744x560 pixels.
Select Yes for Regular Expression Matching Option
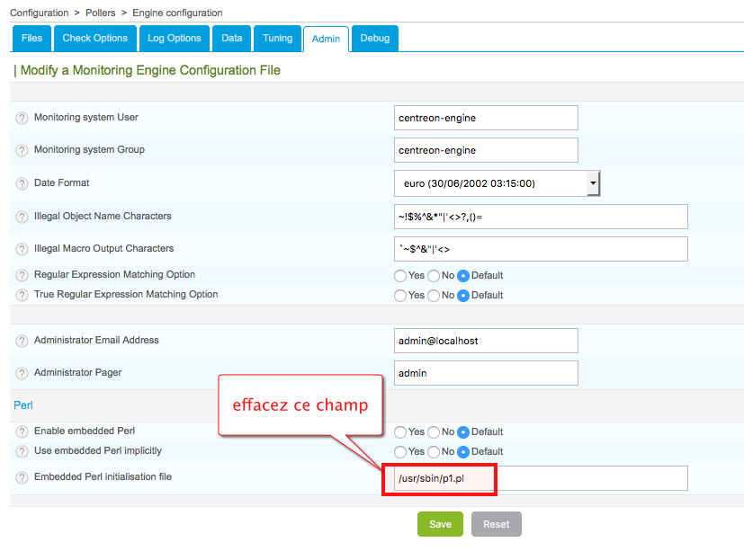[x=400, y=276]
